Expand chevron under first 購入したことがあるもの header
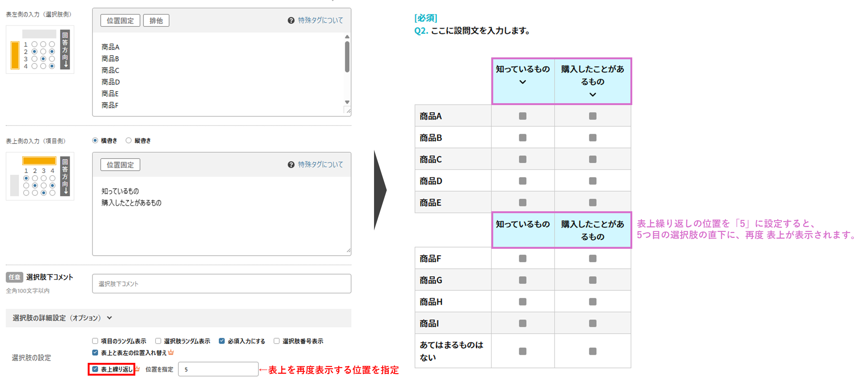The width and height of the screenshot is (868, 382). tap(593, 95)
